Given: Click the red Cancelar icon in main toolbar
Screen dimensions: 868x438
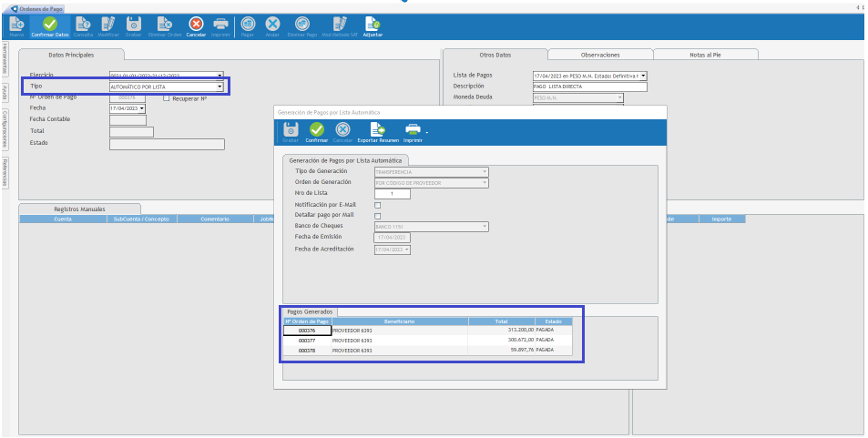Looking at the screenshot, I should tap(196, 24).
